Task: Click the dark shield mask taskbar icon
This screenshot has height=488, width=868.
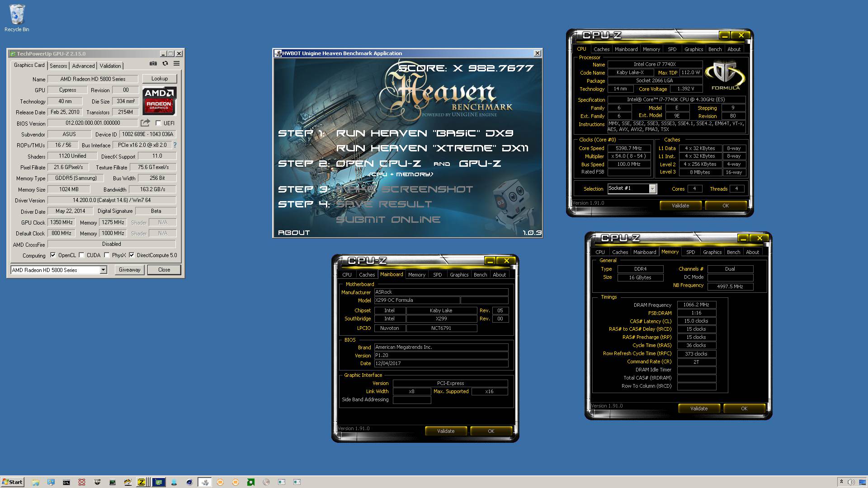Action: pyautogui.click(x=97, y=482)
